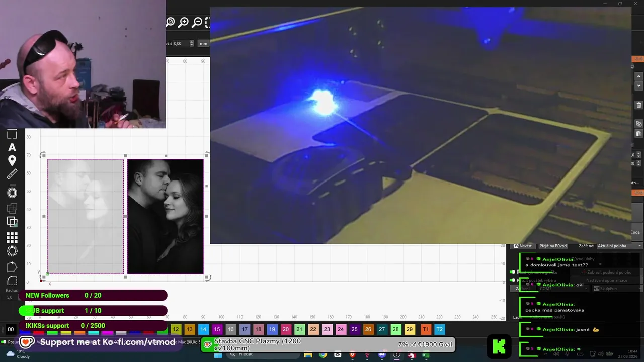Open Chrome from the taskbar
The image size is (644, 362).
323,355
